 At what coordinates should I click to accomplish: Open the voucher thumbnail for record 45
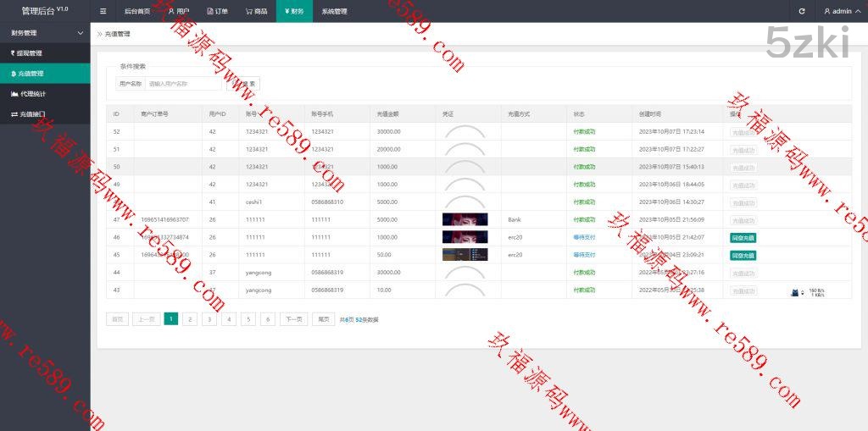coord(465,255)
